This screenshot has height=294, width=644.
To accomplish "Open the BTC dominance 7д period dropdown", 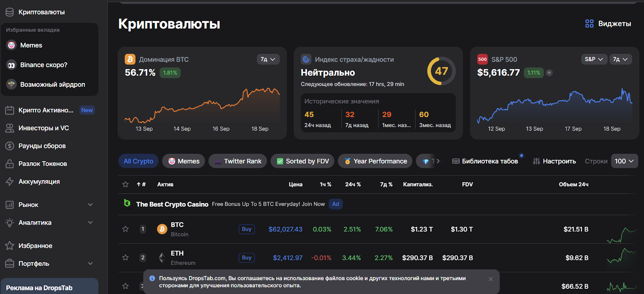I will point(268,59).
